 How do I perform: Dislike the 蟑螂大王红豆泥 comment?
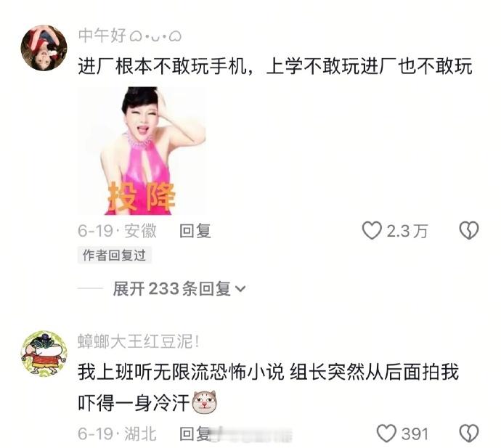[469, 433]
